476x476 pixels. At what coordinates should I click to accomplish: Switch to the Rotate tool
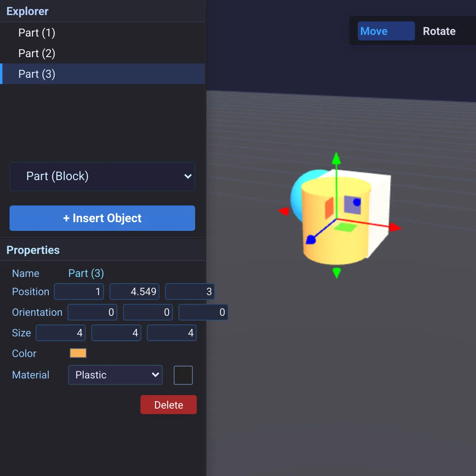point(439,31)
